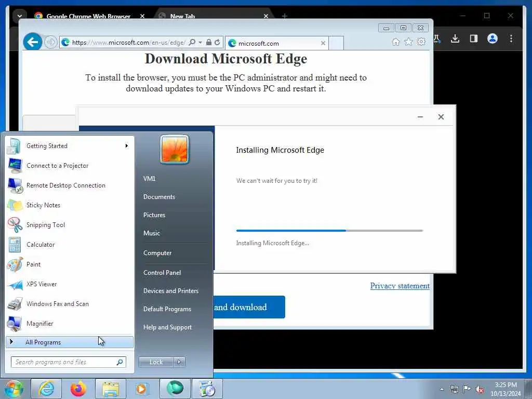Open Computer in Start menu
Viewport: 532px width, 399px height.
click(157, 253)
